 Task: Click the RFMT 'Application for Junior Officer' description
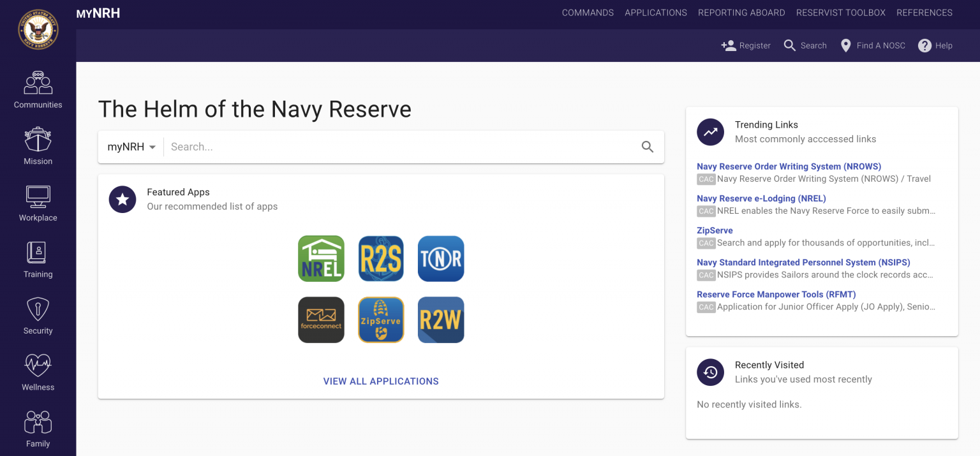coord(826,307)
